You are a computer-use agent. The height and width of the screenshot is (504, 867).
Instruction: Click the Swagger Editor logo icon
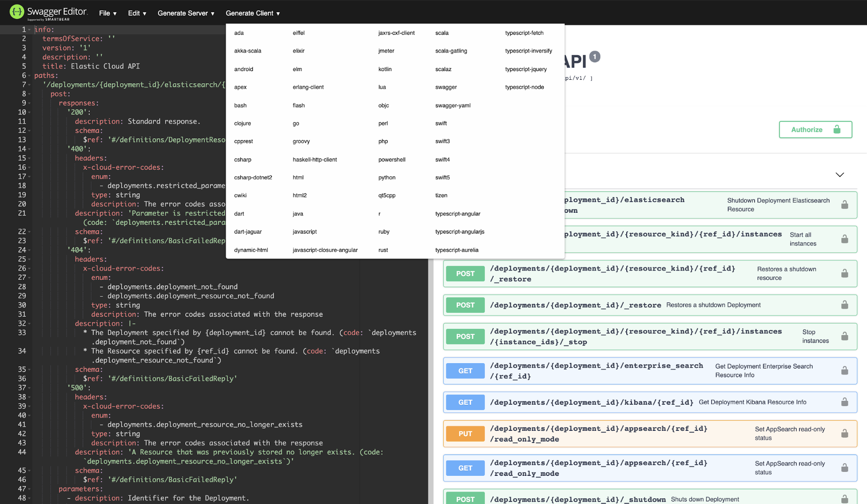click(15, 12)
